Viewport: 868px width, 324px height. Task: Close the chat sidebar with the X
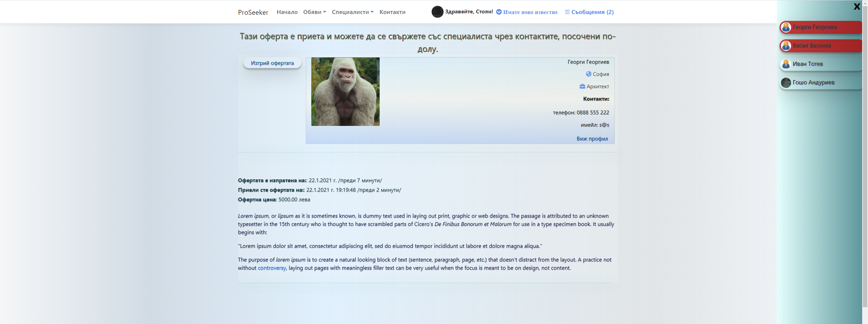click(x=857, y=7)
